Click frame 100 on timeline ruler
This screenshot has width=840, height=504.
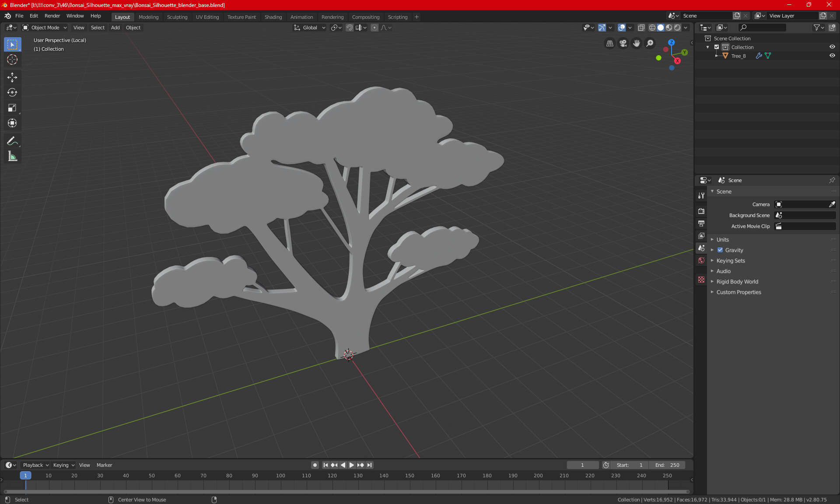tap(280, 476)
